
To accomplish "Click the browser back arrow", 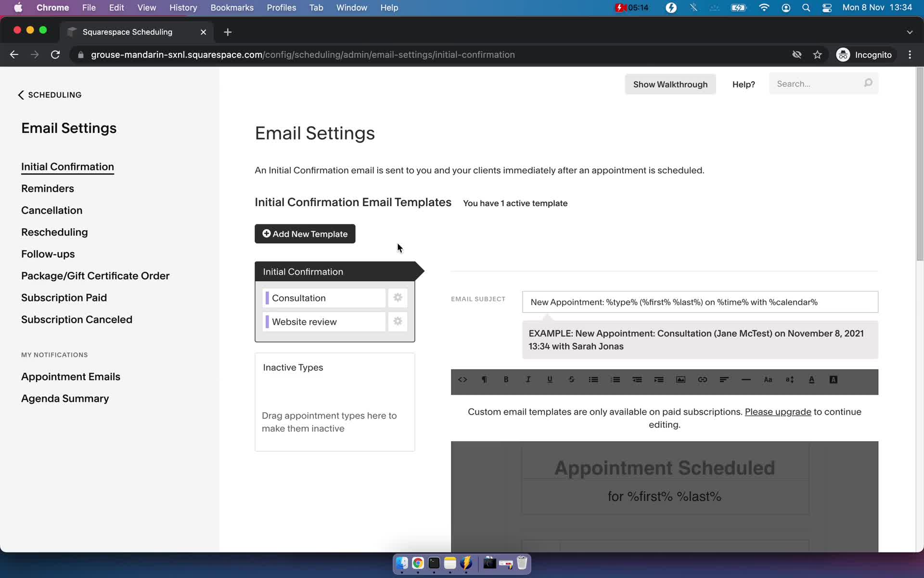I will (14, 55).
